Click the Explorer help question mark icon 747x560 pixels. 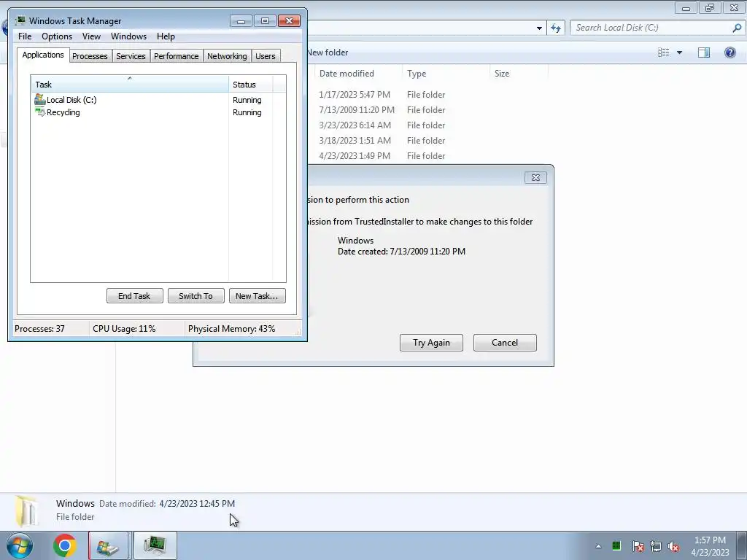pos(729,52)
